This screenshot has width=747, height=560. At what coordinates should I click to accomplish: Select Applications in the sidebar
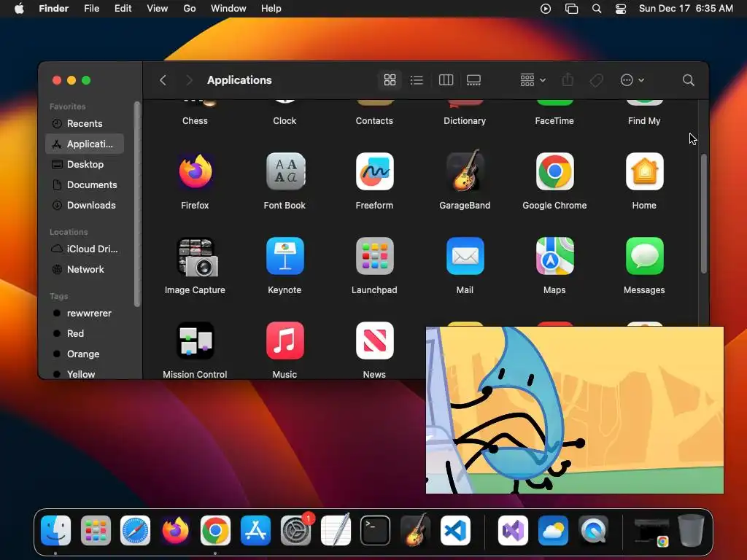click(x=85, y=144)
